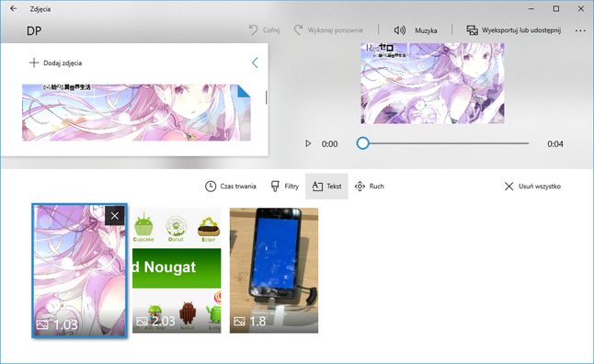This screenshot has width=594, height=364.
Task: Play the video preview
Action: 308,143
